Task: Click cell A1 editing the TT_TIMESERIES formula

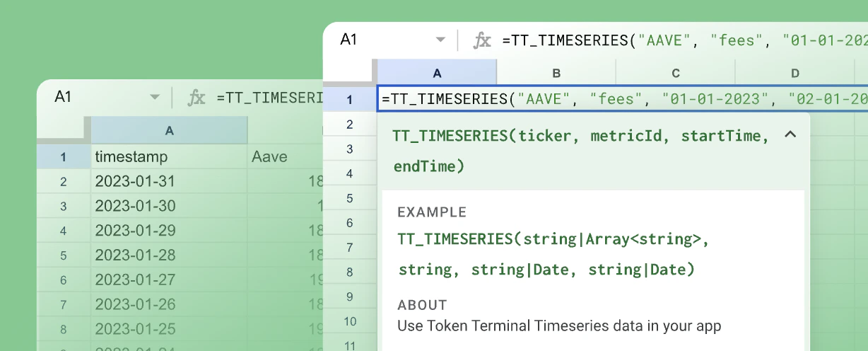Action: (623, 99)
